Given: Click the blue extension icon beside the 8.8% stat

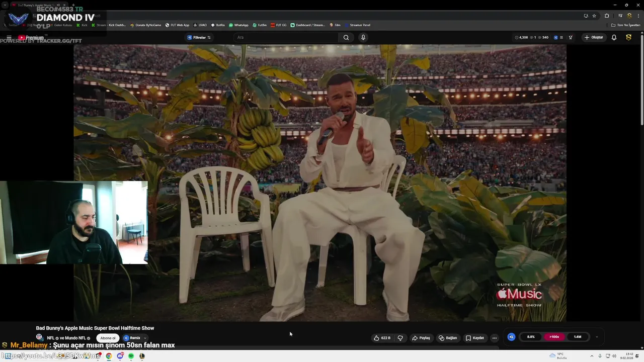Looking at the screenshot, I should pyautogui.click(x=511, y=337).
